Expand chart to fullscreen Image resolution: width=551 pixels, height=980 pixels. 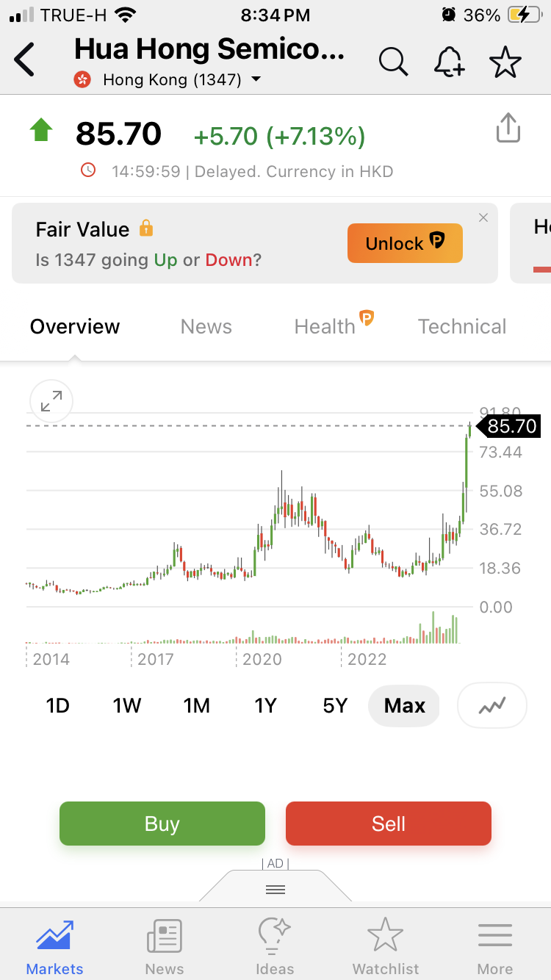click(x=51, y=402)
